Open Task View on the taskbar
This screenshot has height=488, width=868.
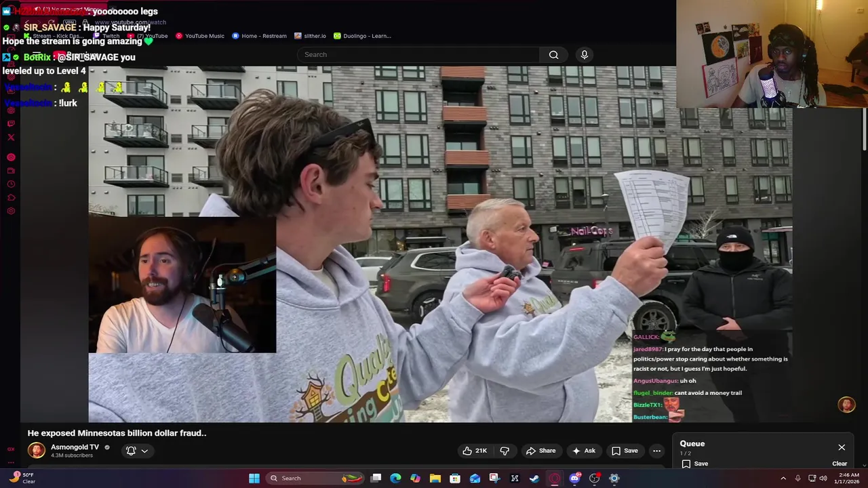[376, 479]
